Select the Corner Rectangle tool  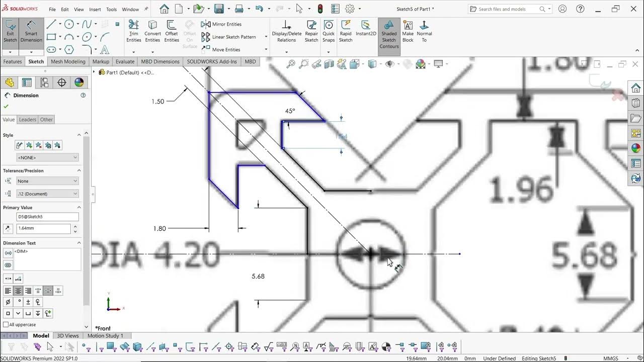[x=51, y=37]
